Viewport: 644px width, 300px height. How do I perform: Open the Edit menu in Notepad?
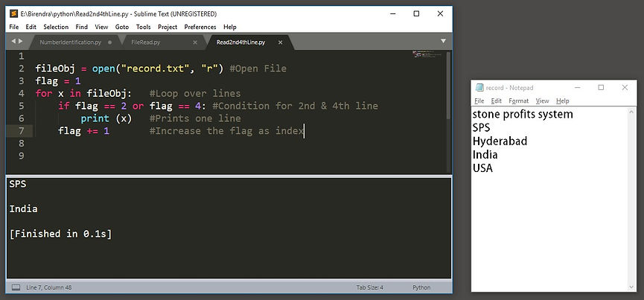497,101
